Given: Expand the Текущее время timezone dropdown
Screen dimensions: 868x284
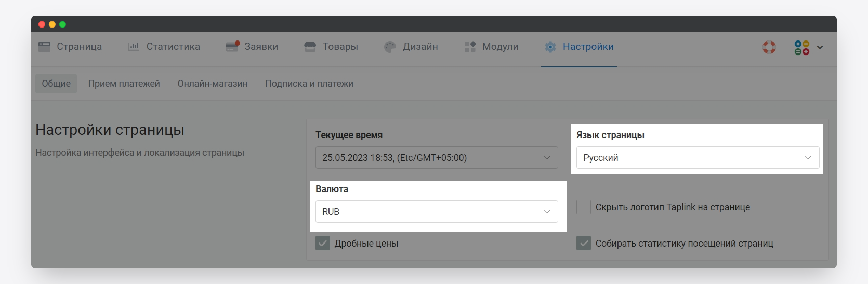Looking at the screenshot, I should (x=437, y=157).
